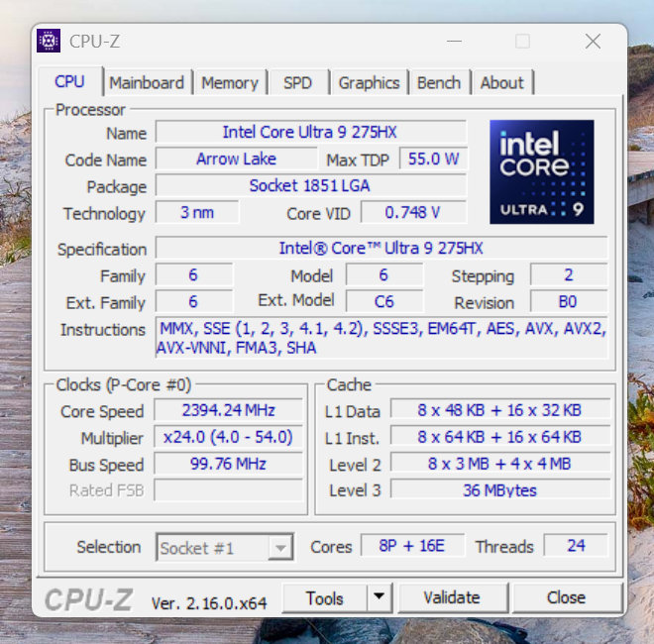Click the Intel Core Ultra 9 logo
The width and height of the screenshot is (654, 644).
541,171
